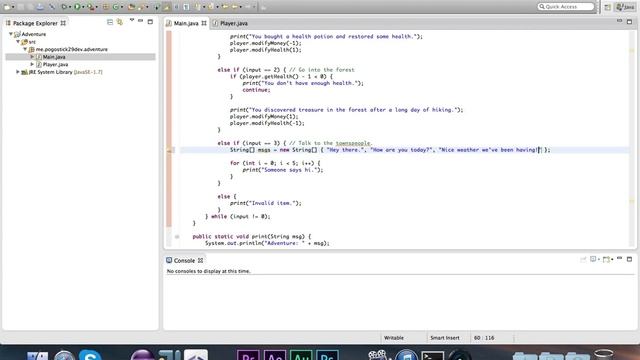Open Skype from the Dock
The width and height of the screenshot is (640, 360).
click(x=90, y=354)
